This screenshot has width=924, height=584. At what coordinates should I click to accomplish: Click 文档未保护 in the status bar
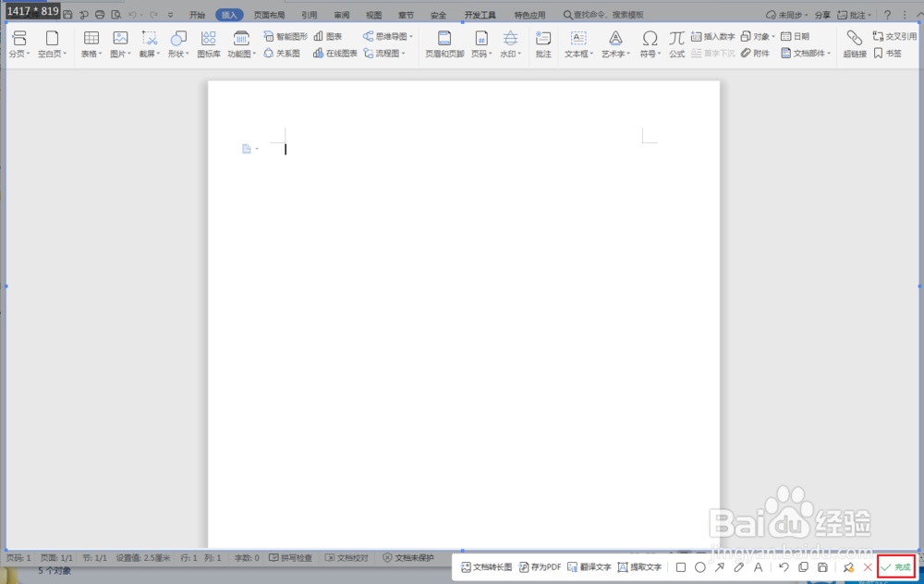[408, 557]
